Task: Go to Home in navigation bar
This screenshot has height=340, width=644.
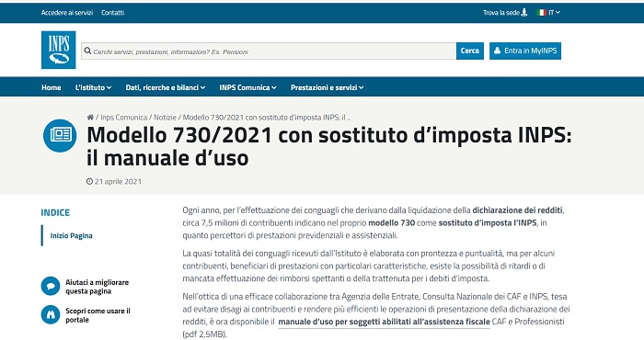Action: click(51, 87)
